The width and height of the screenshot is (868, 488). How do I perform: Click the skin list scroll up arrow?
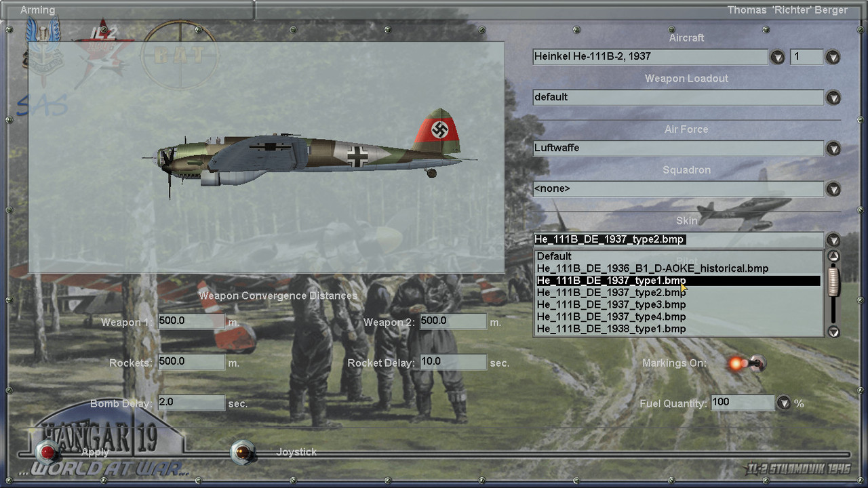point(833,256)
